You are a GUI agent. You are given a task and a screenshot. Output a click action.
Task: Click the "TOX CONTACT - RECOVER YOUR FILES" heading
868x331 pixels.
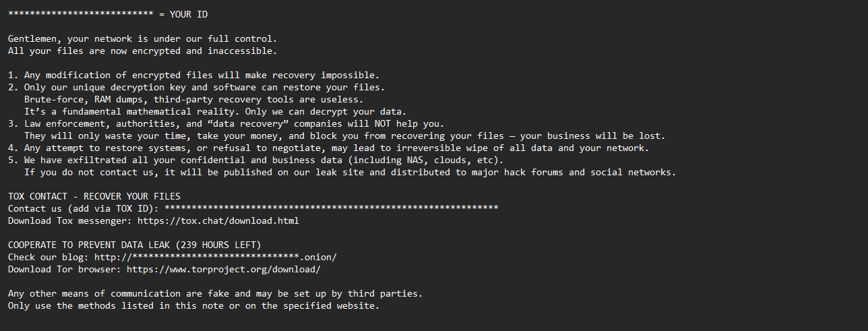[94, 196]
